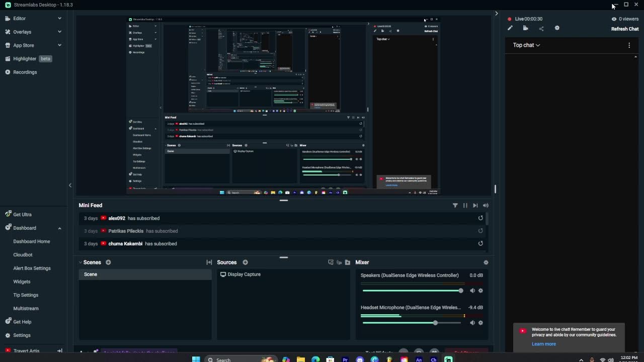The image size is (644, 362).
Task: Click the middle icon in the Sources header
Action: click(339, 262)
